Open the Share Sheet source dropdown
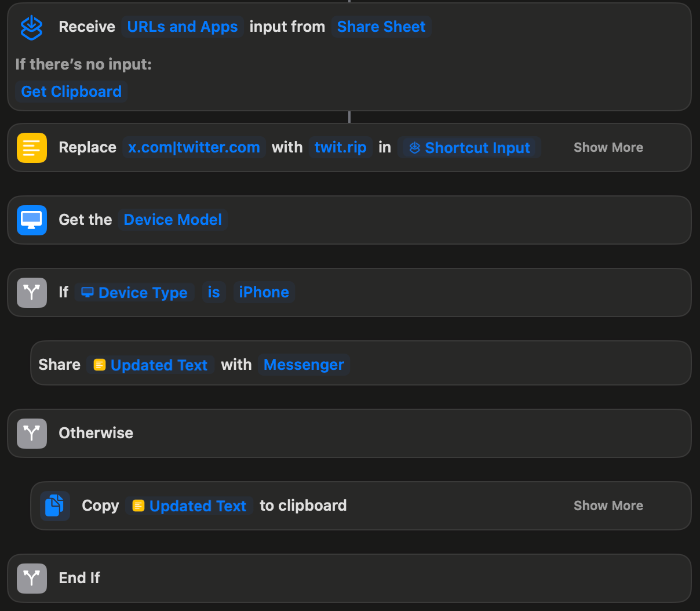 click(x=381, y=27)
